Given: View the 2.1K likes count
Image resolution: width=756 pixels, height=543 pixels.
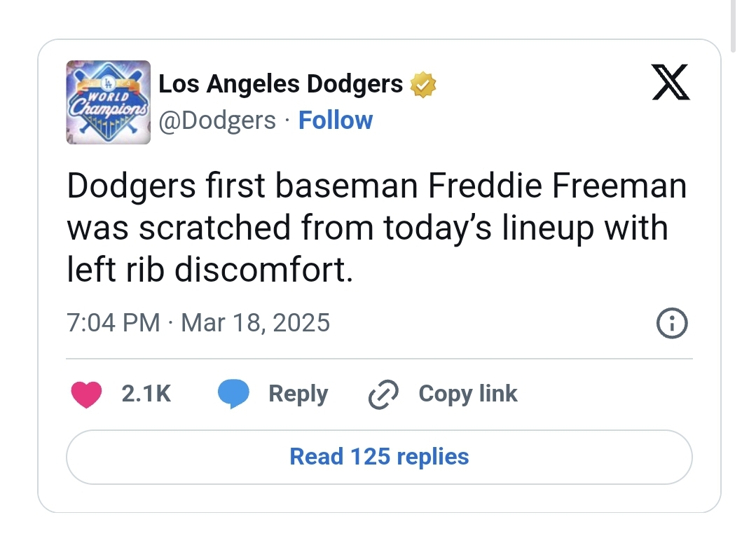Looking at the screenshot, I should coord(146,394).
